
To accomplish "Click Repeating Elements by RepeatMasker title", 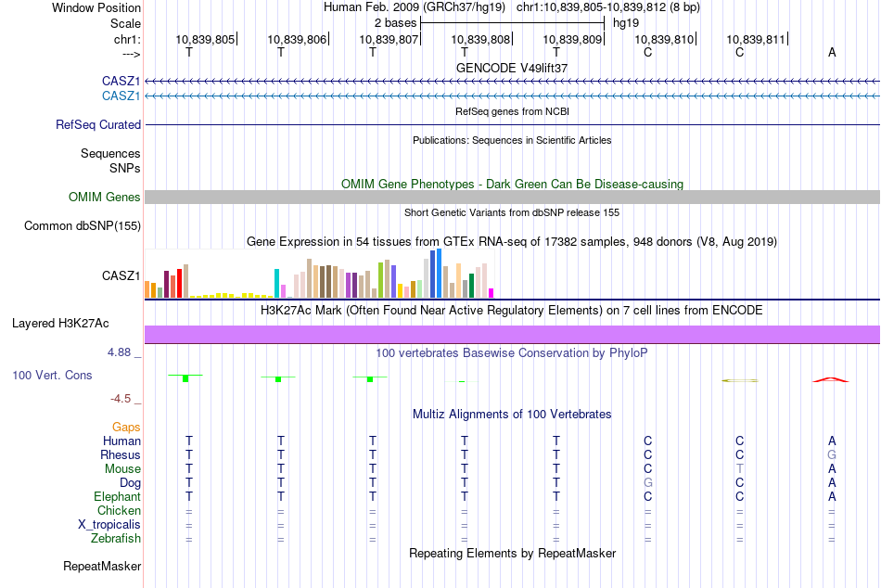I will pyautogui.click(x=512, y=553).
